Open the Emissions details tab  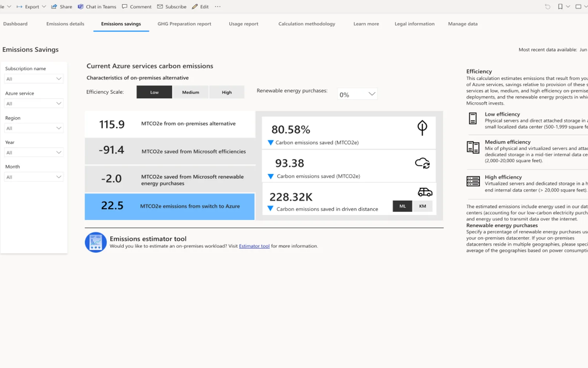[65, 24]
